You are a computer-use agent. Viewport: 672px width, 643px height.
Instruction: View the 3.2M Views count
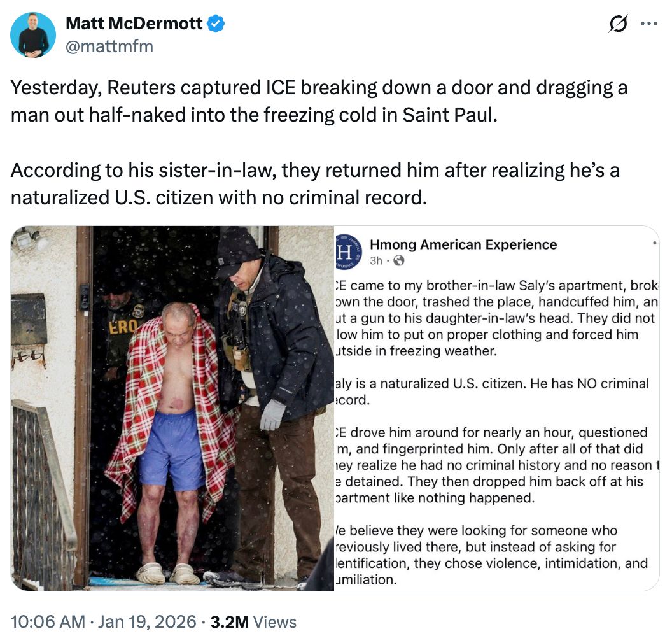click(253, 621)
